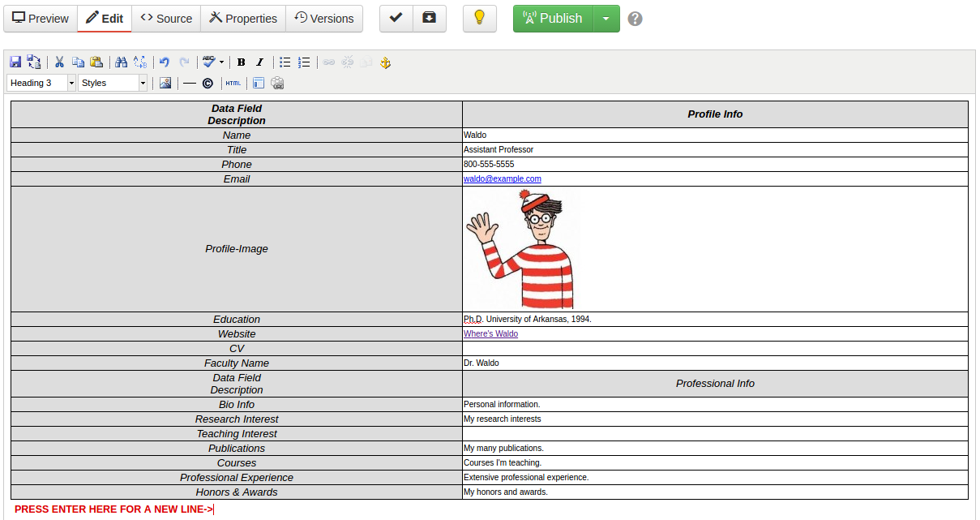Screen dimensions: 980x520
Task: Insert a horizontal rule line
Action: (190, 83)
